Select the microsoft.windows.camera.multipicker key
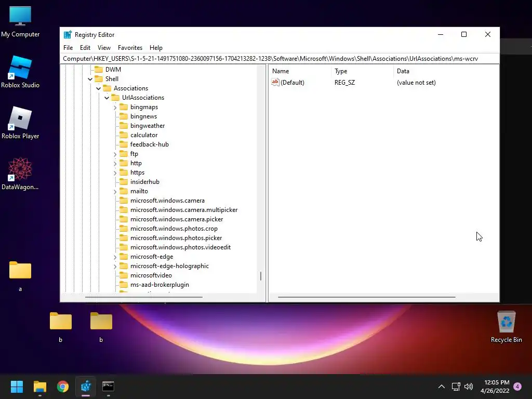The image size is (532, 399). pos(184,210)
